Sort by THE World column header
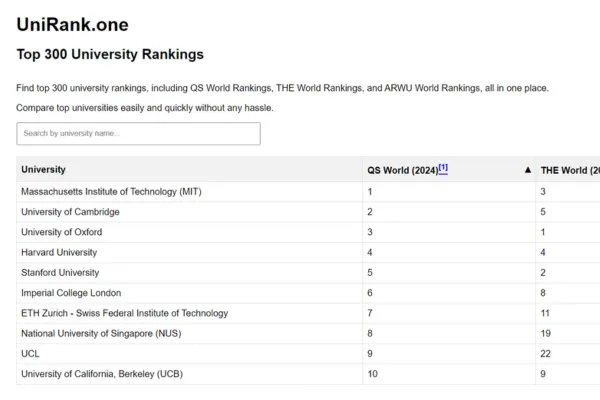This screenshot has height=400, width=600. tap(568, 170)
